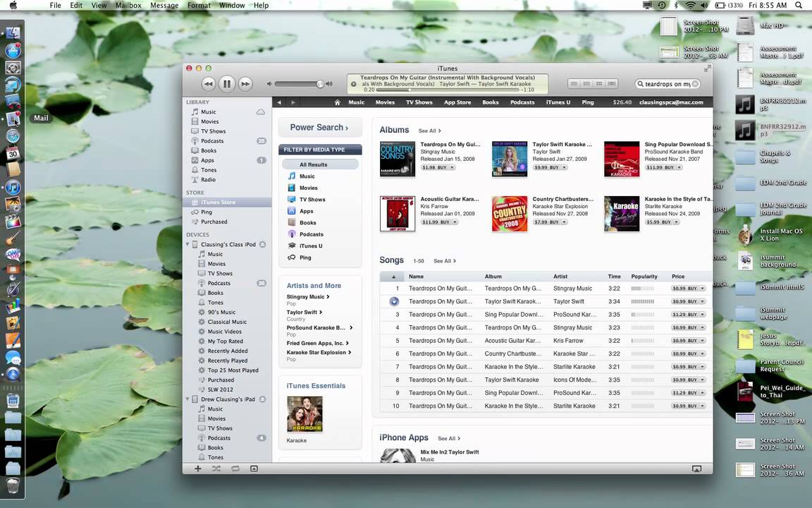Viewport: 812px width, 508px height.
Task: Switch to grid view button
Action: pyautogui.click(x=599, y=83)
